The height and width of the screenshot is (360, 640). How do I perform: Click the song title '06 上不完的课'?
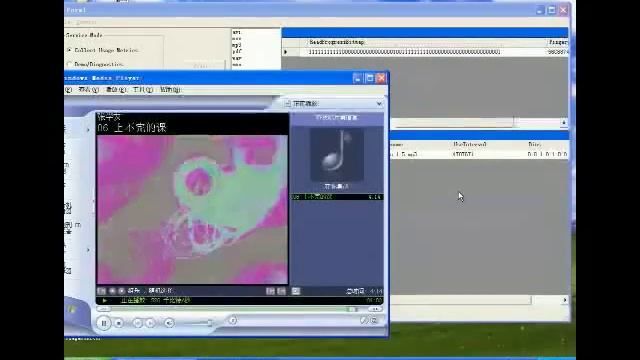click(x=132, y=128)
